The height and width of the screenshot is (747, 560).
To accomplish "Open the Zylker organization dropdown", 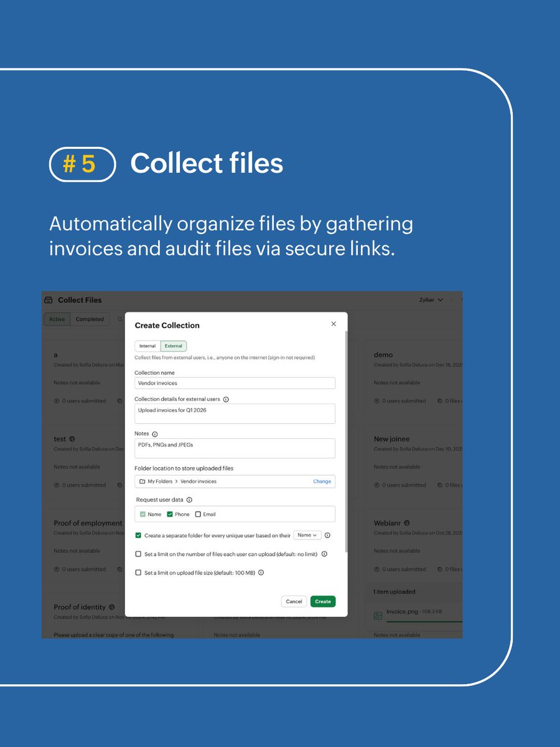I will pos(431,300).
